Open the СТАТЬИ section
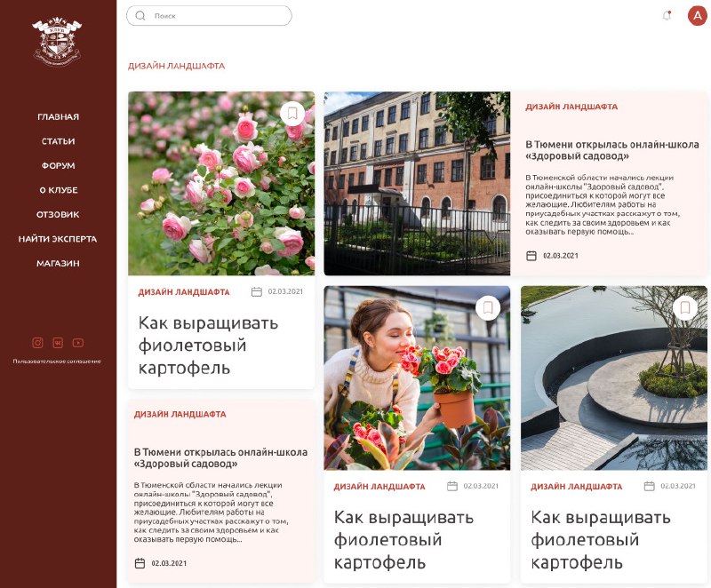Image resolution: width=711 pixels, height=588 pixels. (x=58, y=141)
